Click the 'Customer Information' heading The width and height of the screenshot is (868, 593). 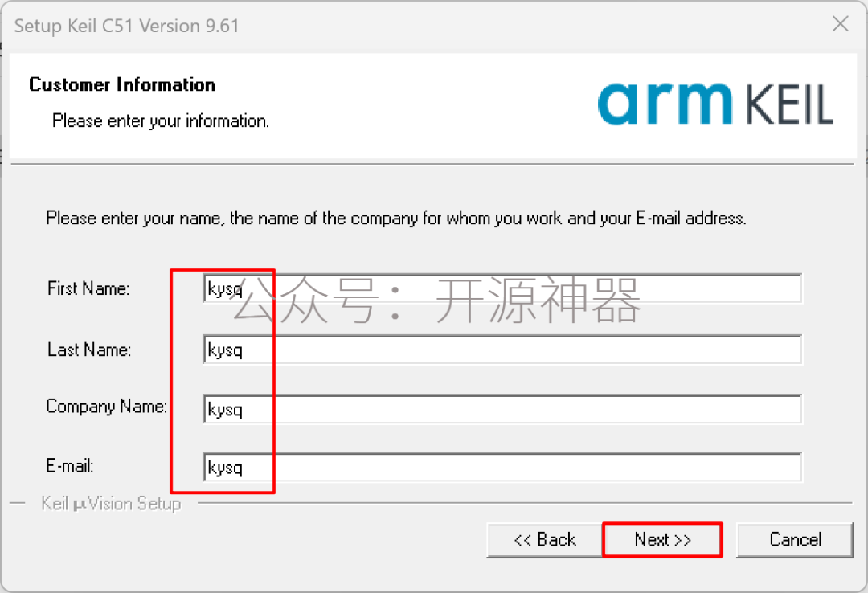click(122, 84)
